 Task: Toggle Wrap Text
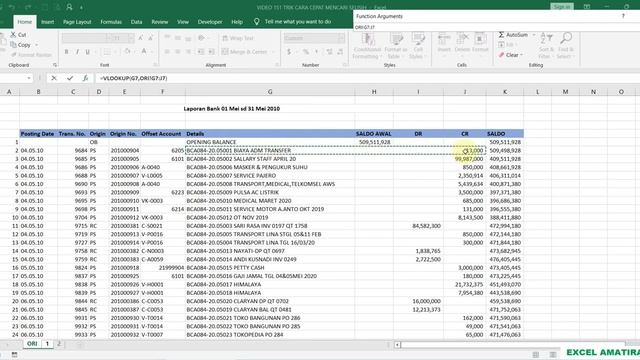click(x=238, y=38)
